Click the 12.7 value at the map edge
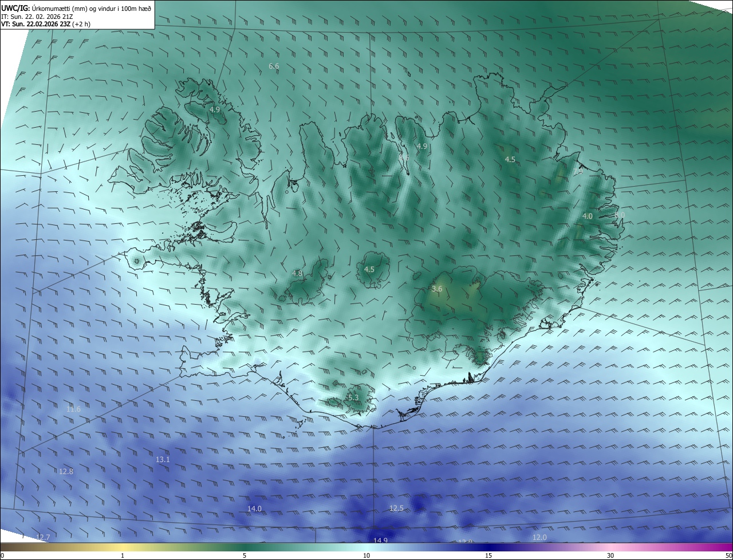The height and width of the screenshot is (560, 733). pos(43,537)
